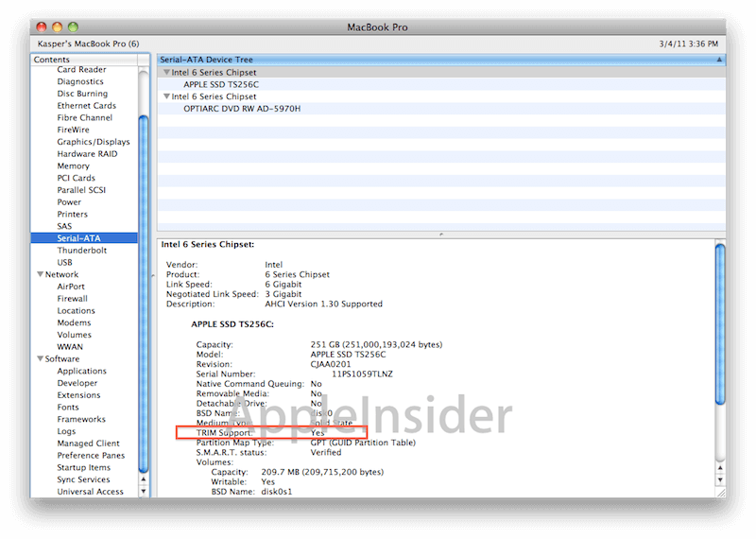Click the S.M.A.R.T. status Verified value

point(325,453)
